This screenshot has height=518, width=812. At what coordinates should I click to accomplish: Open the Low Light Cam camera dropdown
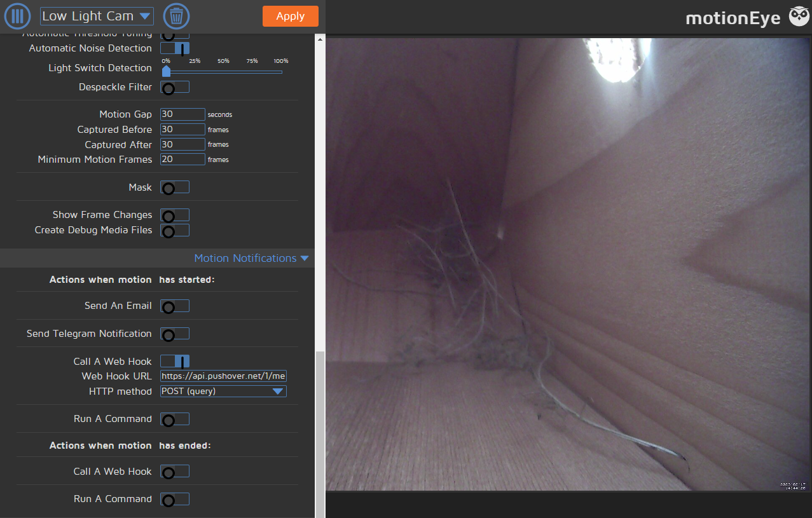(x=97, y=16)
